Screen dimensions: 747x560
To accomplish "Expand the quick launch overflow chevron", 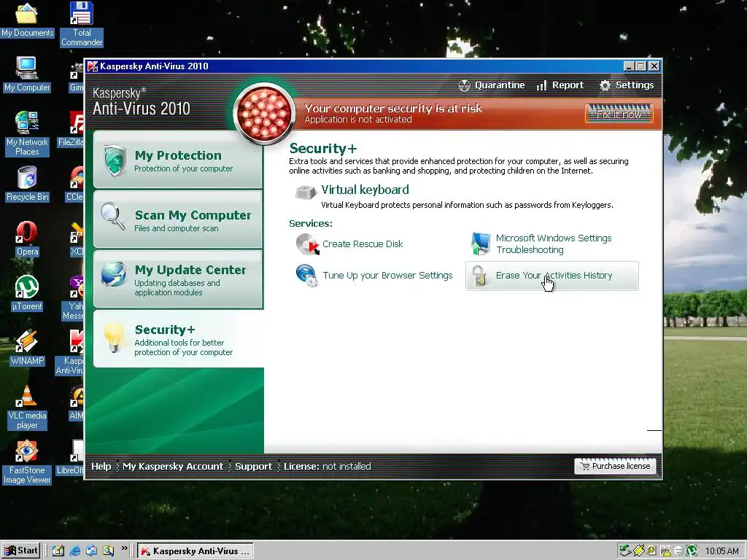I will [x=124, y=548].
